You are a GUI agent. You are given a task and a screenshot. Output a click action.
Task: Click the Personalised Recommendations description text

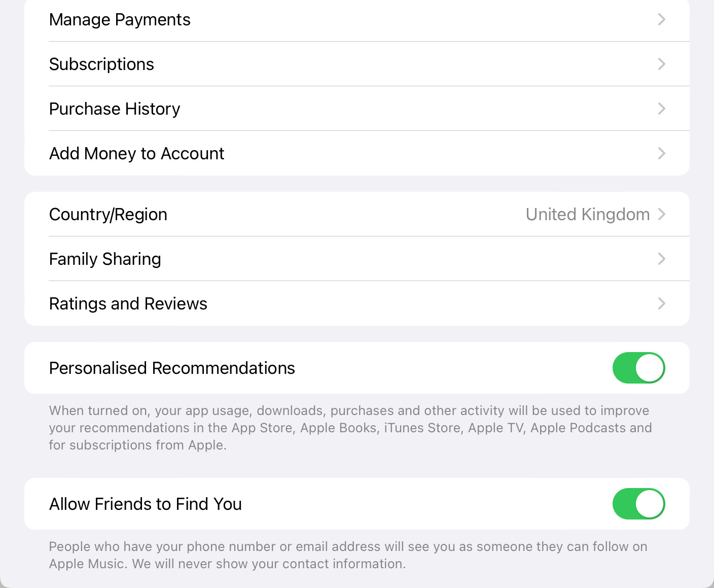tap(350, 428)
